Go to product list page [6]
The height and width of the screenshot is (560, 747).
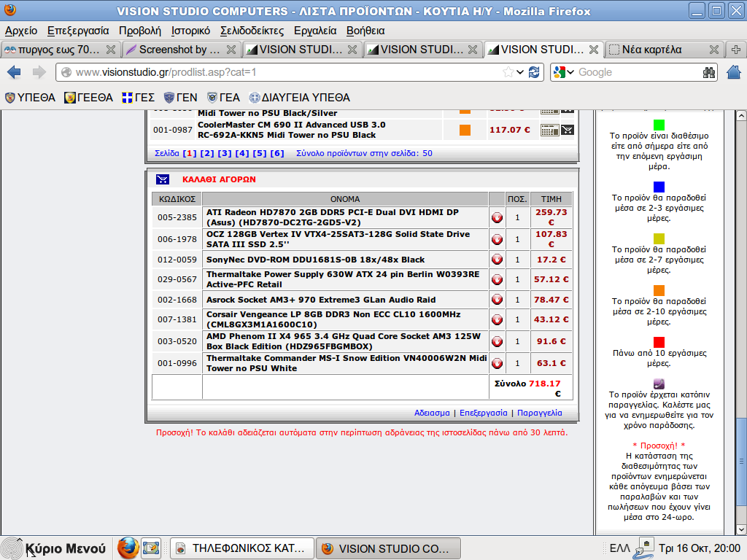pyautogui.click(x=276, y=153)
